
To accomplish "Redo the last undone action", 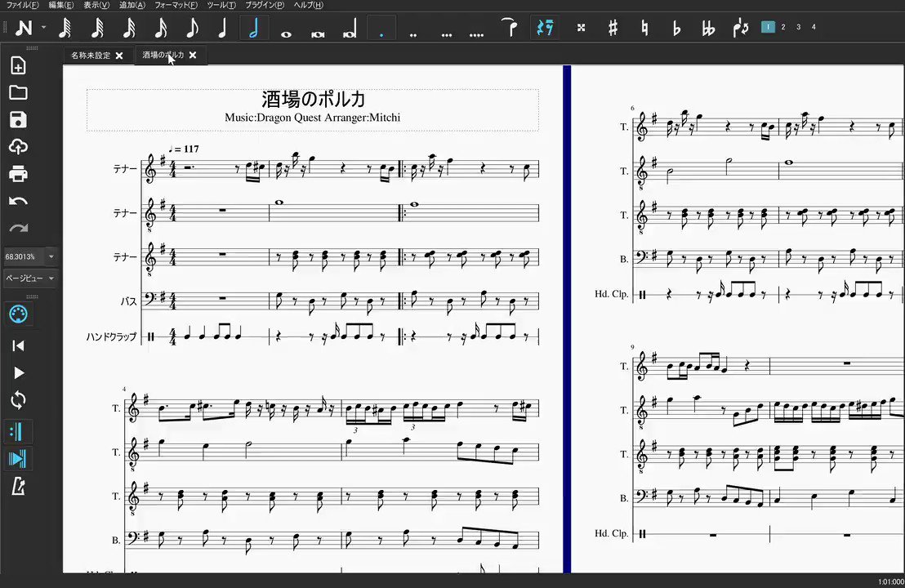I will click(19, 228).
